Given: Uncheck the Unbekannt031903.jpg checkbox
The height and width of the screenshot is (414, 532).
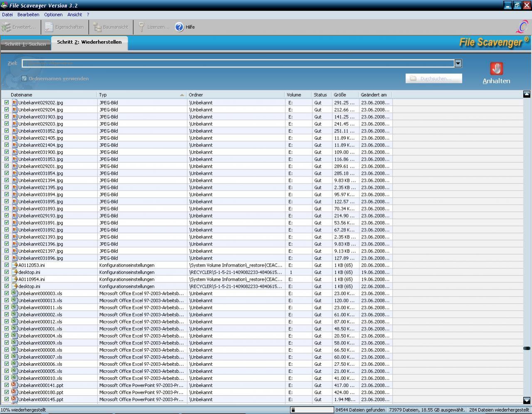Looking at the screenshot, I should [x=7, y=117].
